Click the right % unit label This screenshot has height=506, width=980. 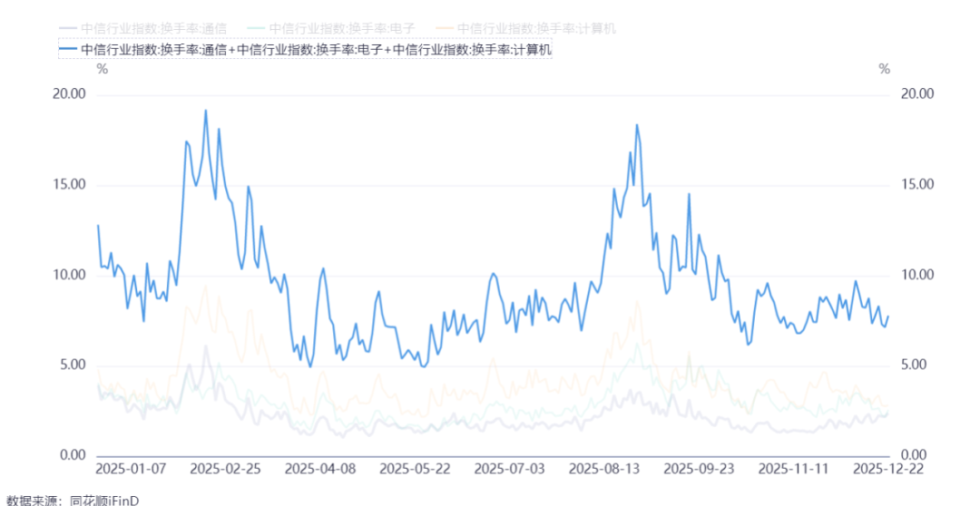click(x=885, y=69)
